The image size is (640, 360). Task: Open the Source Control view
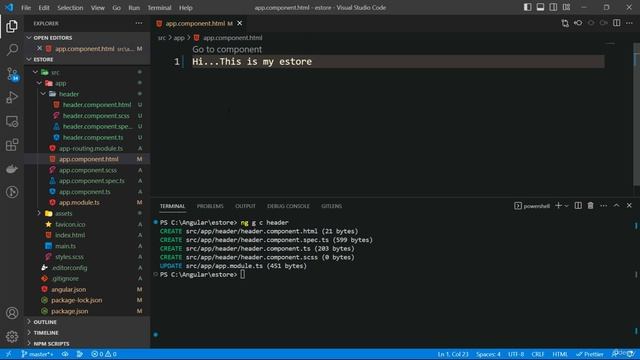tap(12, 74)
